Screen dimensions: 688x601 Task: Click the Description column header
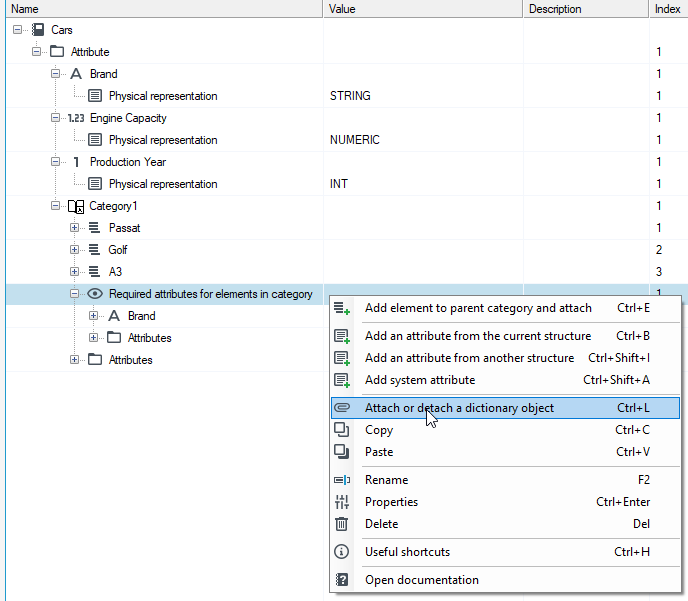(586, 9)
